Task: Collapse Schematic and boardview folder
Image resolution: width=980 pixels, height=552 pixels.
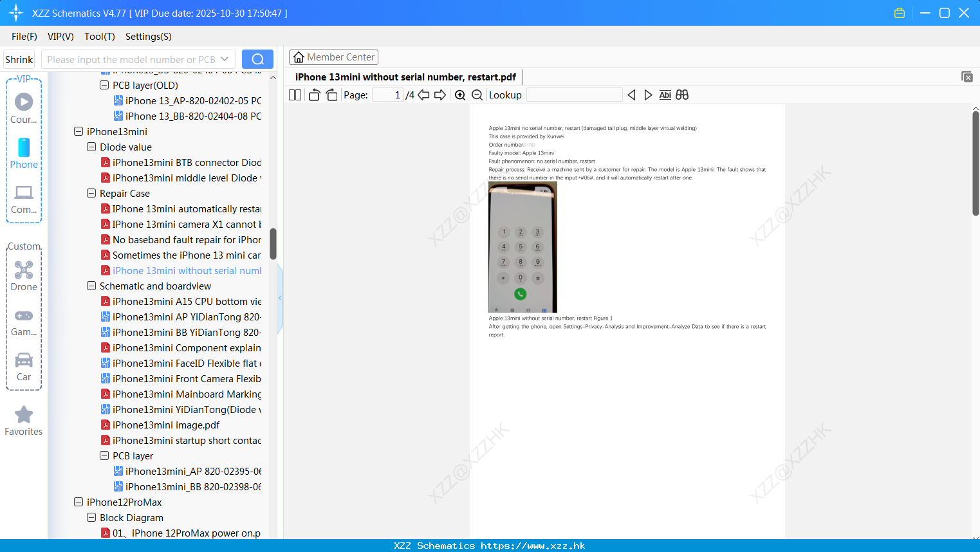Action: [x=91, y=286]
